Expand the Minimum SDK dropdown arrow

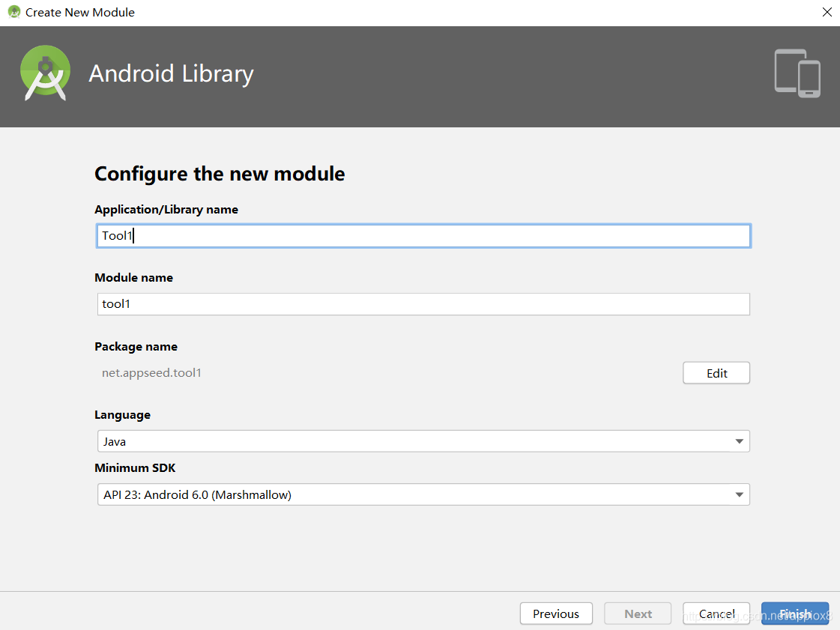click(740, 494)
